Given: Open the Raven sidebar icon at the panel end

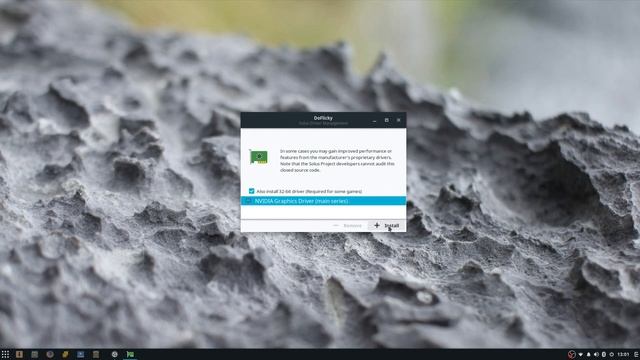Looking at the screenshot, I should (x=636, y=354).
